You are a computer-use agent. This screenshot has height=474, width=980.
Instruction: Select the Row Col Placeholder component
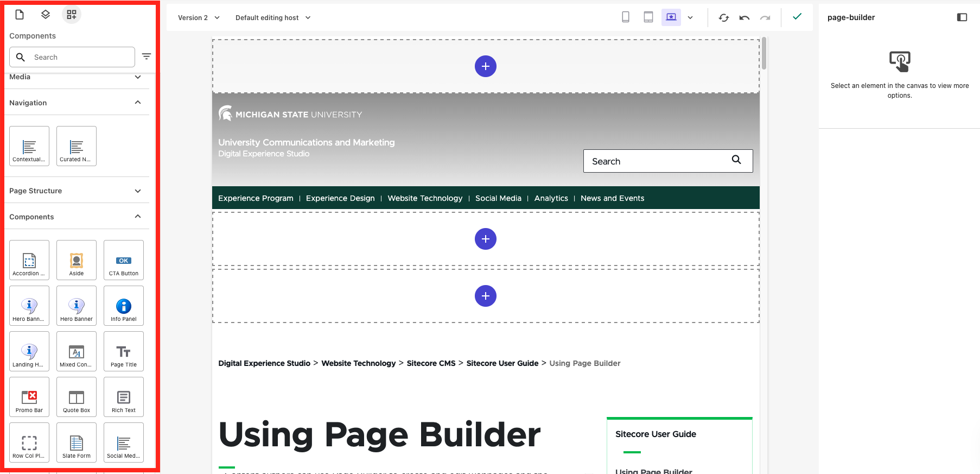(29, 443)
